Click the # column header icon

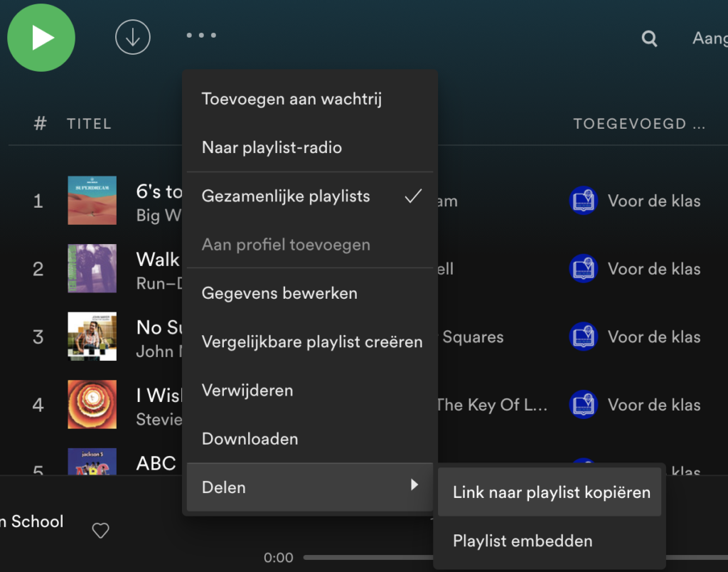[40, 122]
